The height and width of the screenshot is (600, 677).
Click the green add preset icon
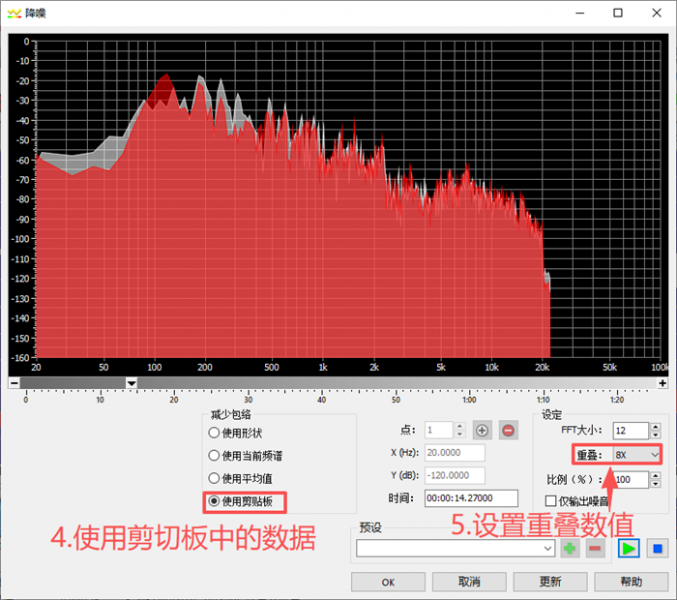pyautogui.click(x=569, y=549)
